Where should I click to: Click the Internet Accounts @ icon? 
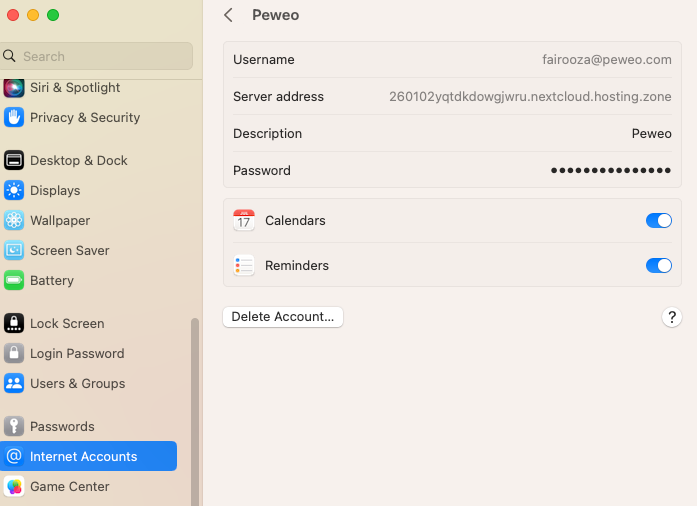[14, 456]
